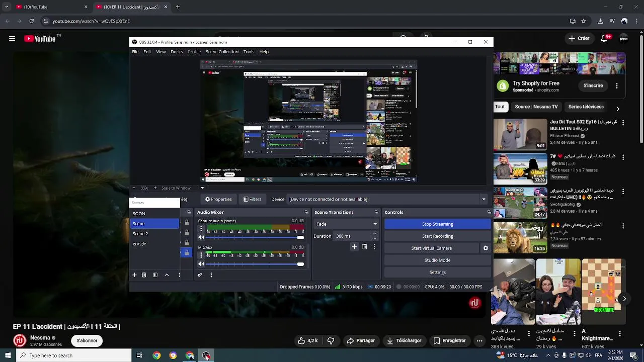Open the Device dropdown arrow
The image size is (644, 362).
click(484, 199)
